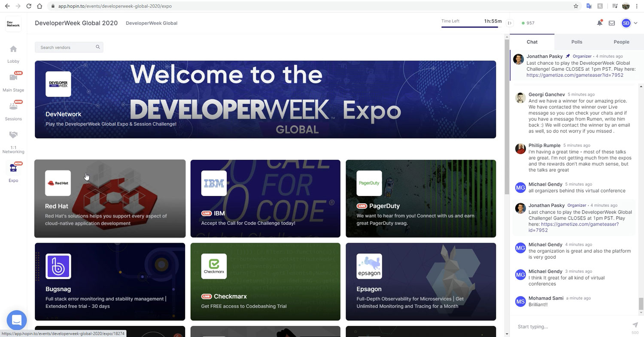
Task: Open Sessions from the sidebar
Action: (13, 111)
